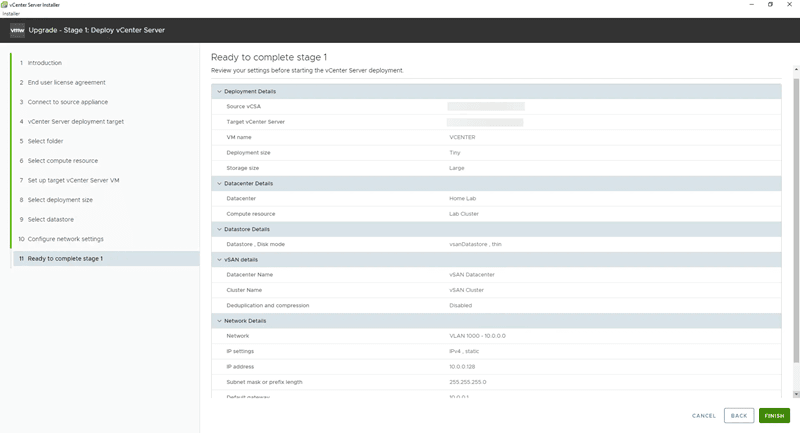Click the Subnet mask or prefix length label
This screenshot has width=800, height=433.
[264, 382]
